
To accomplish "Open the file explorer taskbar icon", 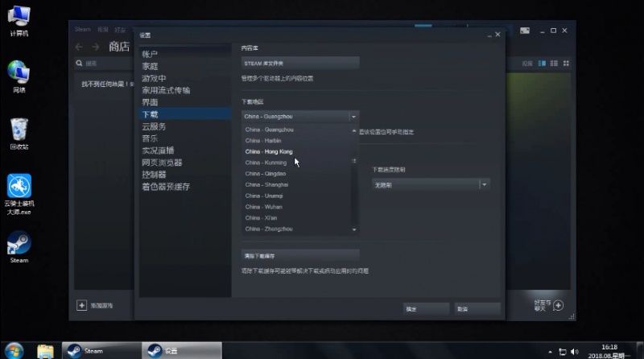I will (45, 351).
